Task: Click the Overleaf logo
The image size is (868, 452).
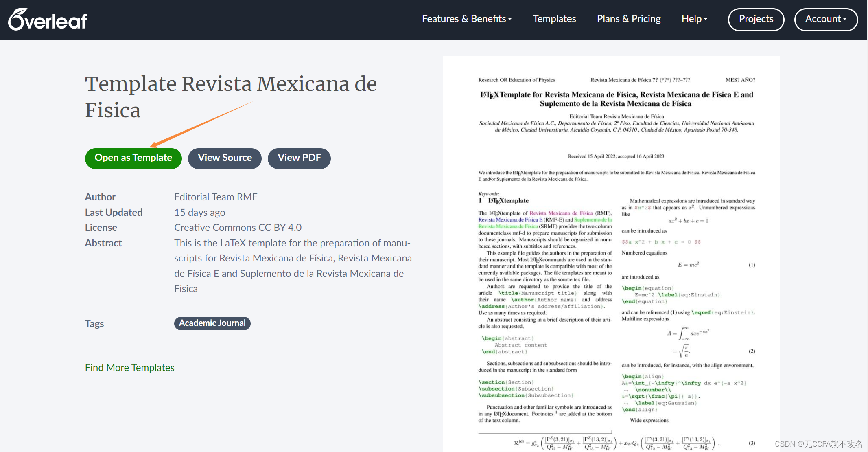Action: coord(48,20)
